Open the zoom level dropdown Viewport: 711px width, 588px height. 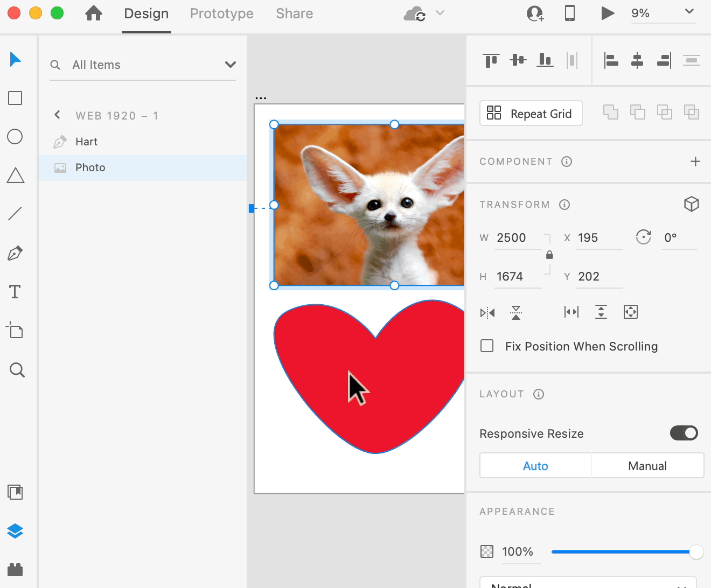pyautogui.click(x=689, y=11)
